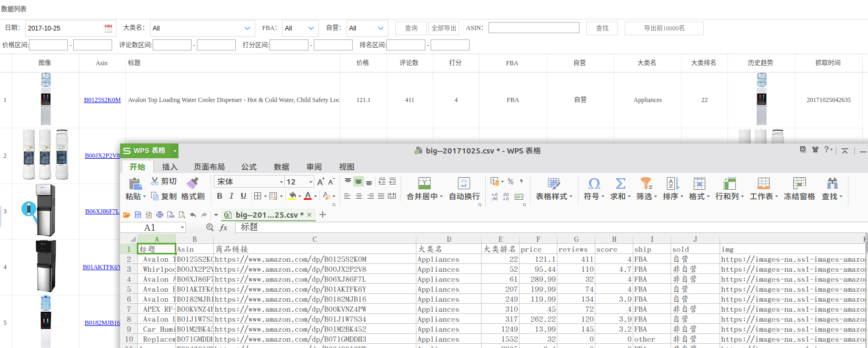Viewport: 868px width, 348px height.
Task: Pick the red font color swatch
Action: tap(308, 196)
